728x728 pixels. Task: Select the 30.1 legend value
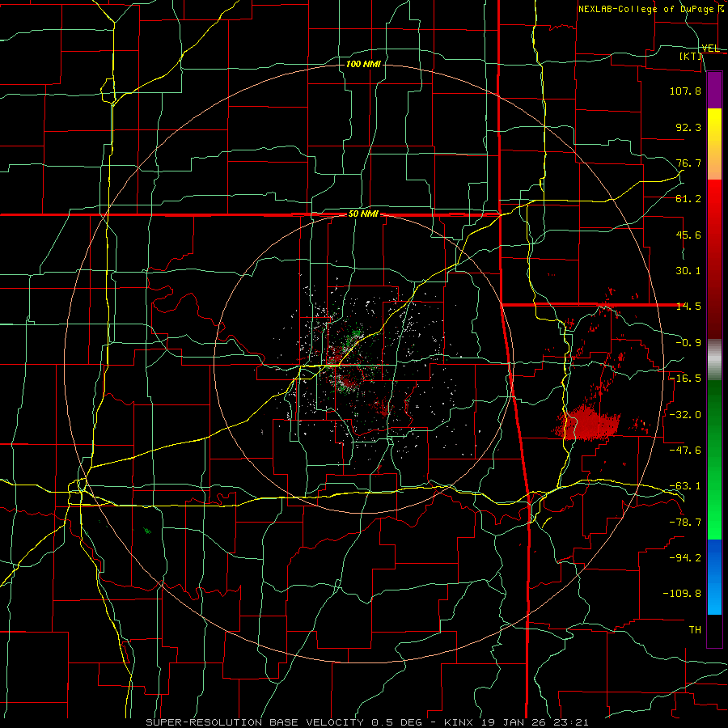point(688,271)
